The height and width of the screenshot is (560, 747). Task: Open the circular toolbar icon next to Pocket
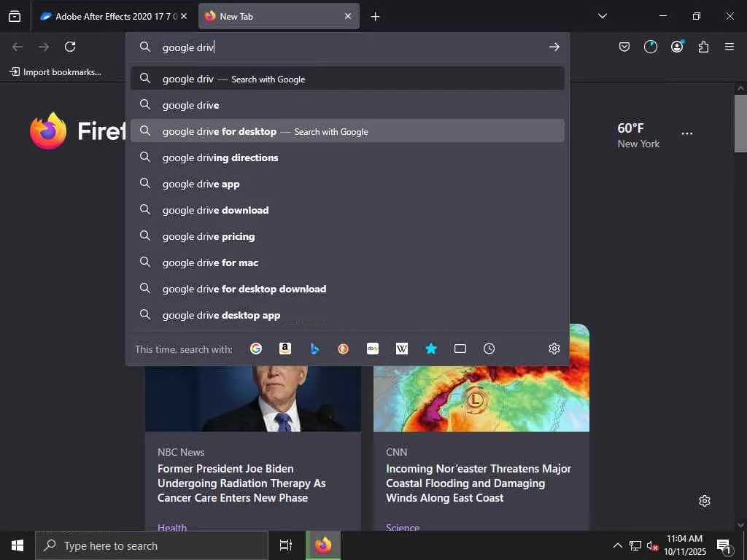[650, 47]
